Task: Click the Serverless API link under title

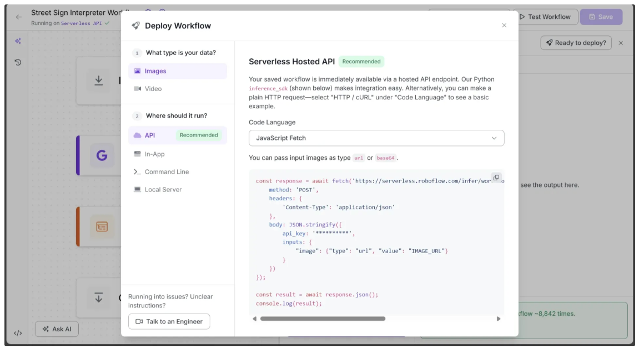Action: [81, 23]
